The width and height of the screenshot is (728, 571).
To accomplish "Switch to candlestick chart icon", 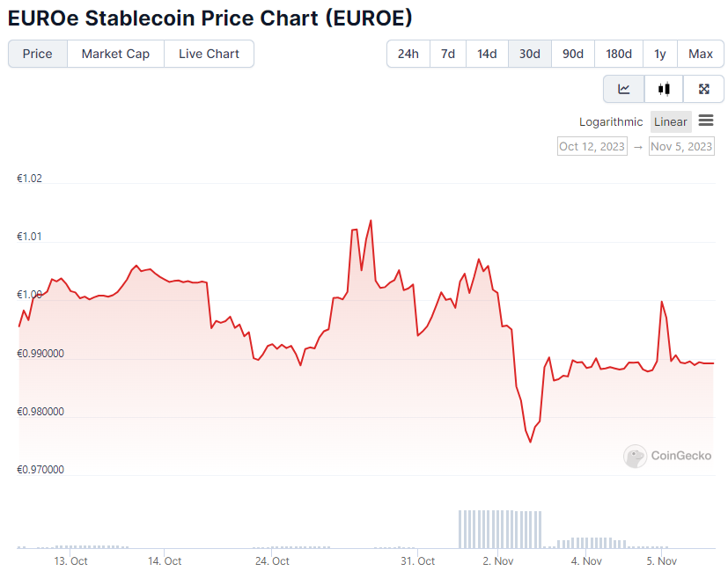I will [x=664, y=89].
